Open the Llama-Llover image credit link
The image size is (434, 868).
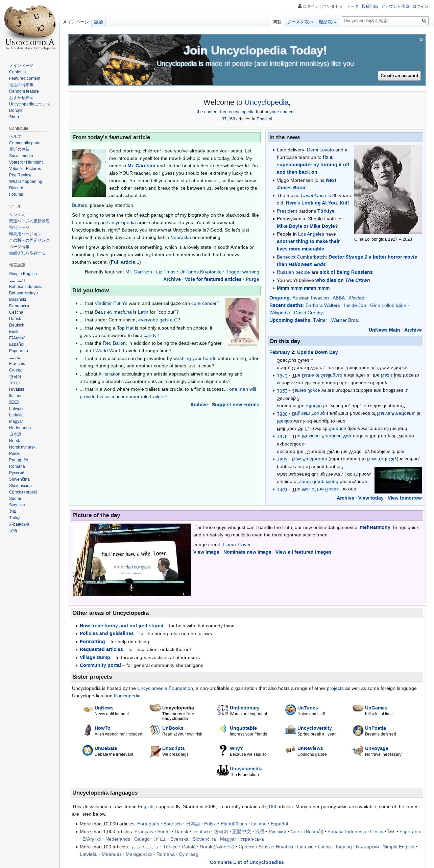tap(237, 545)
